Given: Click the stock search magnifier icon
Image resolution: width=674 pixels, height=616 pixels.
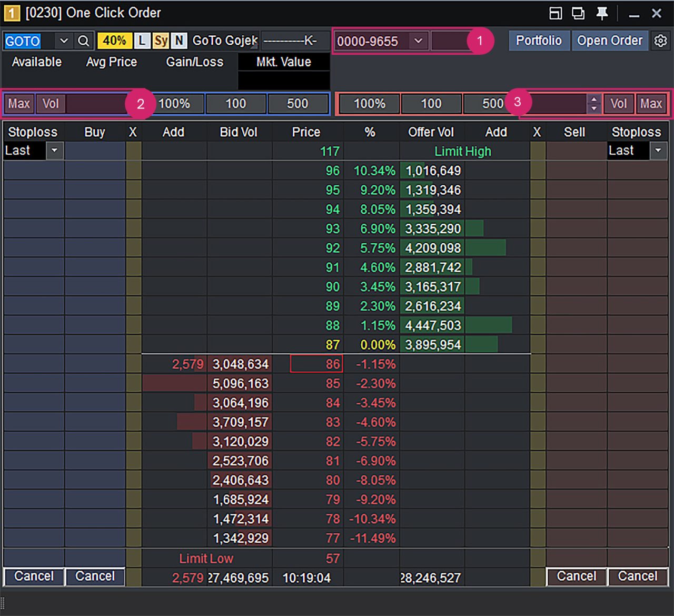Looking at the screenshot, I should (x=83, y=41).
